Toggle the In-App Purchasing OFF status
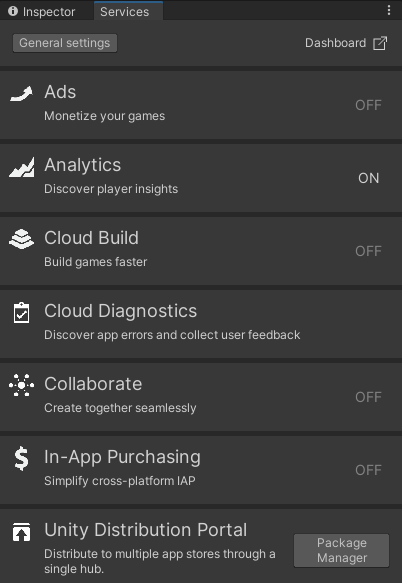Image resolution: width=402 pixels, height=583 pixels. (368, 470)
